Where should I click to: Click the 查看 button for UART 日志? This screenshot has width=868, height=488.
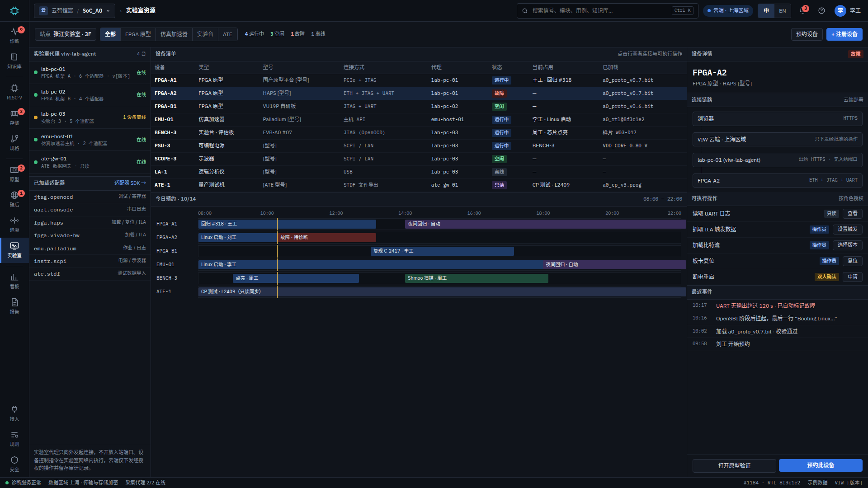(853, 213)
